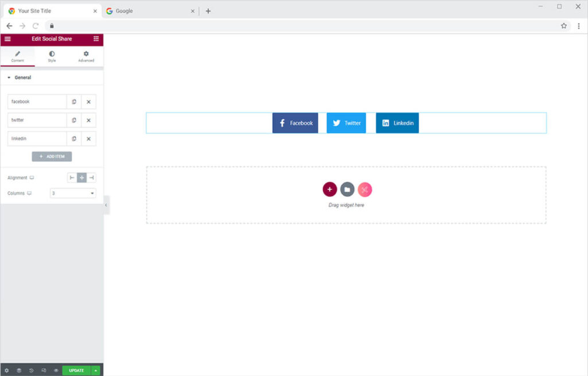Image resolution: width=588 pixels, height=376 pixels.
Task: Open the widgets grid panel icon
Action: tap(96, 39)
